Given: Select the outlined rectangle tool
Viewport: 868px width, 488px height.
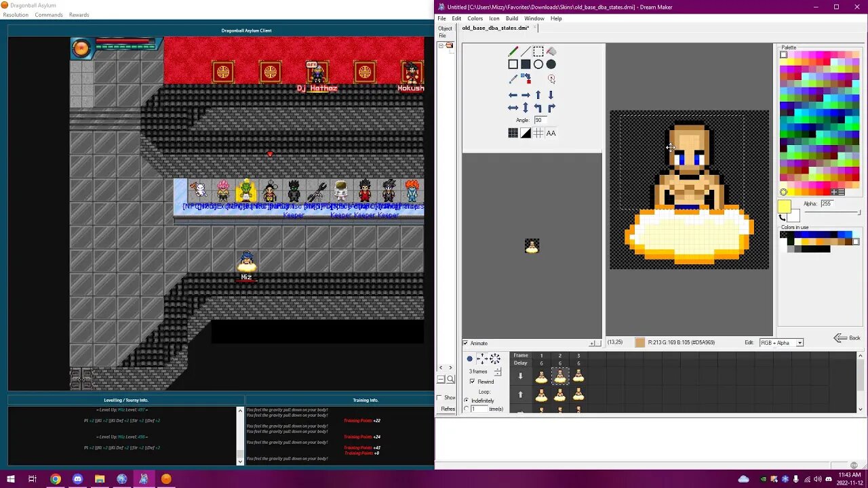Looking at the screenshot, I should pos(513,64).
